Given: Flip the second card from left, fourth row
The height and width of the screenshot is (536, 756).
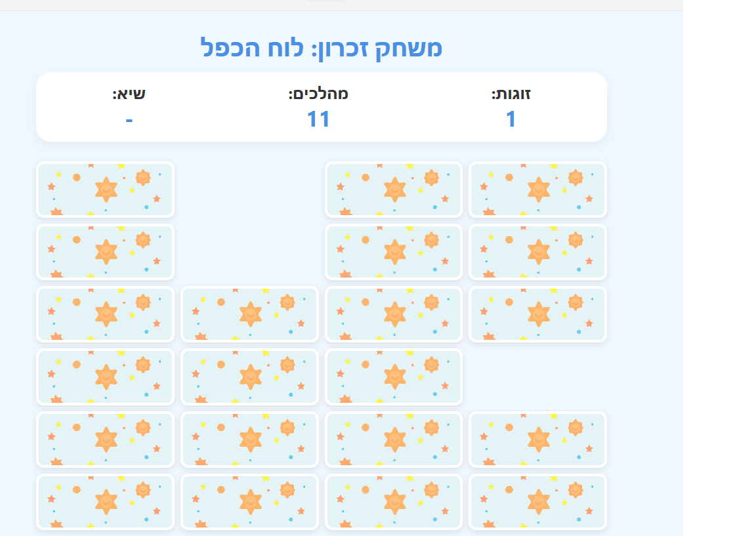Looking at the screenshot, I should click(x=249, y=377).
